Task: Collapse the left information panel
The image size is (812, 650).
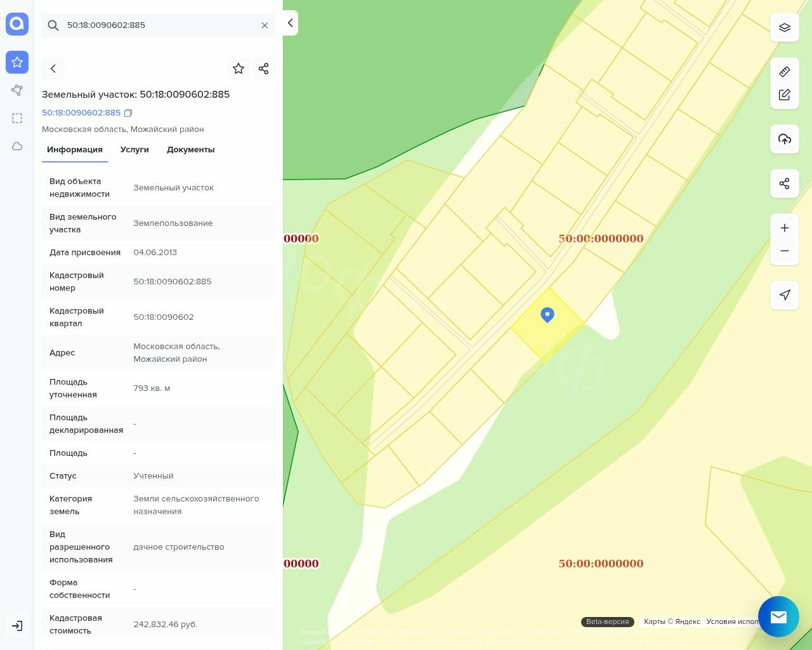Action: click(x=290, y=23)
